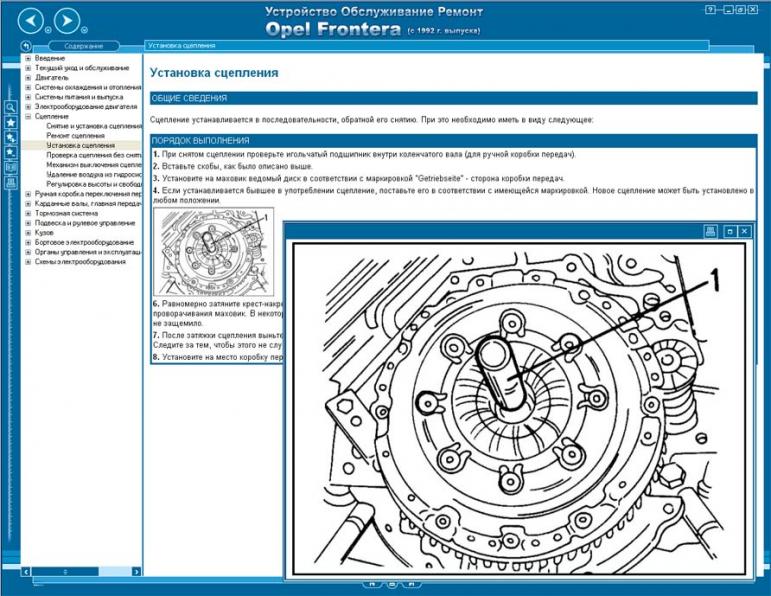Open Регулировка высоты и свободного хода topic

pyautogui.click(x=94, y=184)
